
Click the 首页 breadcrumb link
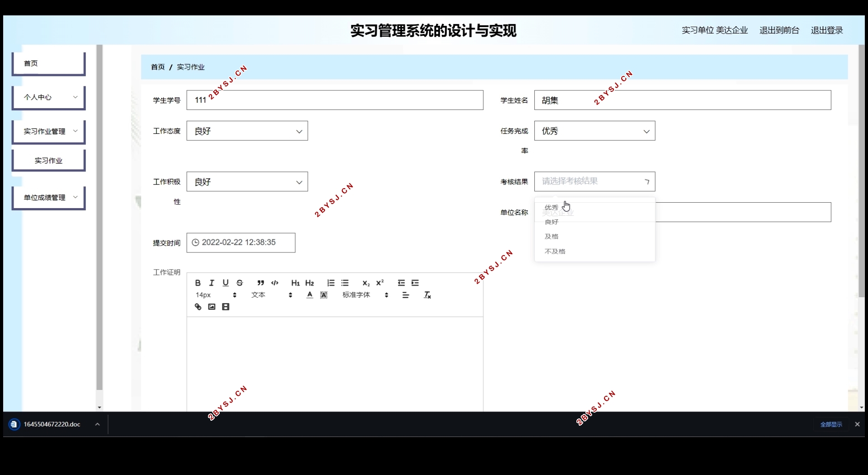coord(158,67)
